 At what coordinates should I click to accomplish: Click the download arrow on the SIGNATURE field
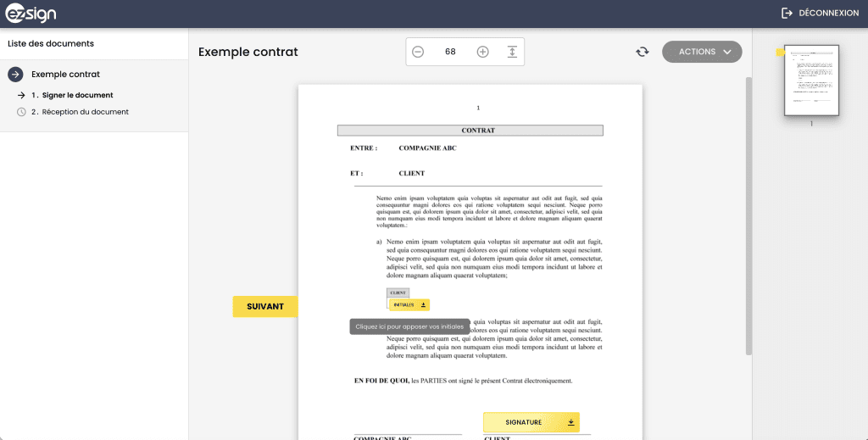(571, 422)
